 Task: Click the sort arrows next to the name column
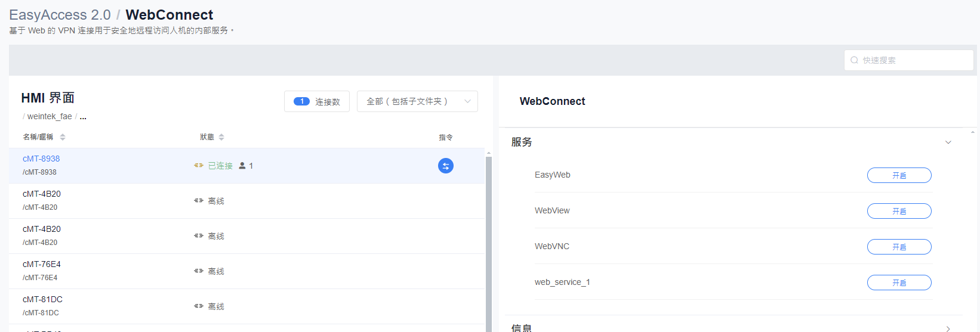[63, 137]
